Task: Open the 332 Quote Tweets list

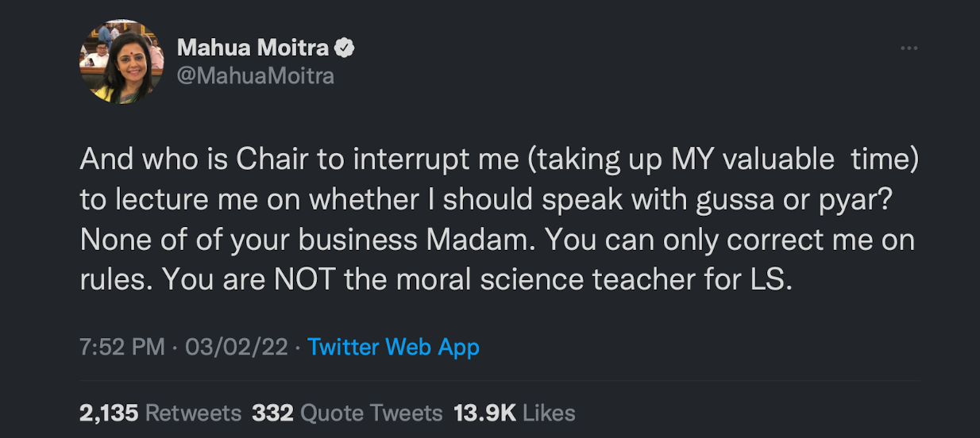Action: click(347, 413)
